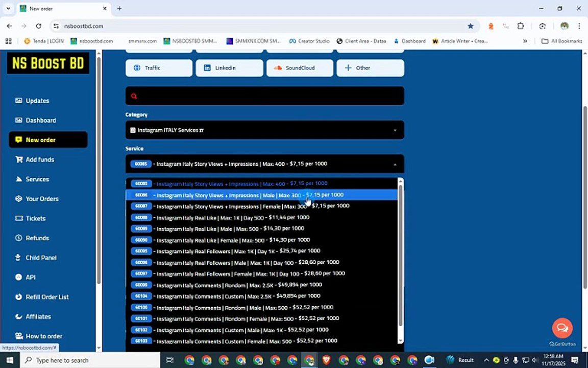Choose 60100 Comments Rondom Male option

click(x=261, y=307)
